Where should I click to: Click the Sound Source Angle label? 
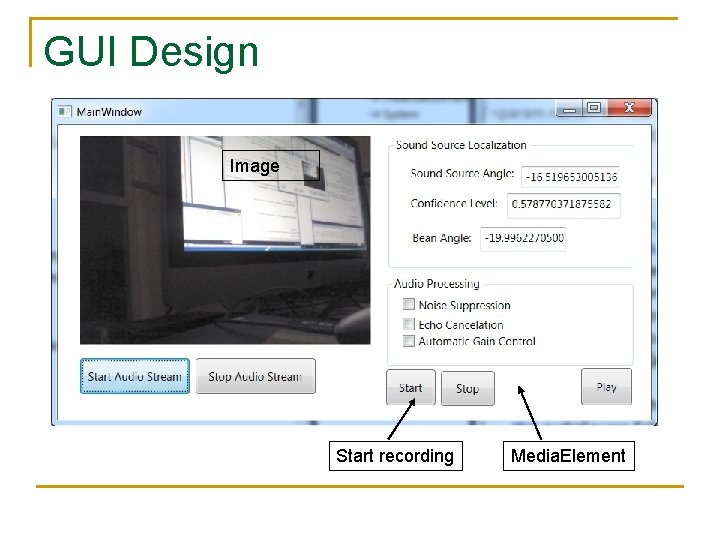tap(462, 174)
